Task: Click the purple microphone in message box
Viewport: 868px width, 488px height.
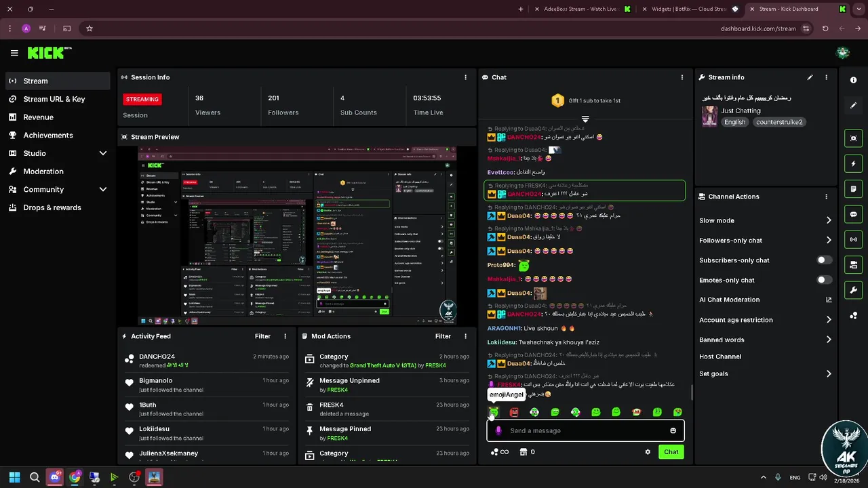Action: pyautogui.click(x=498, y=430)
